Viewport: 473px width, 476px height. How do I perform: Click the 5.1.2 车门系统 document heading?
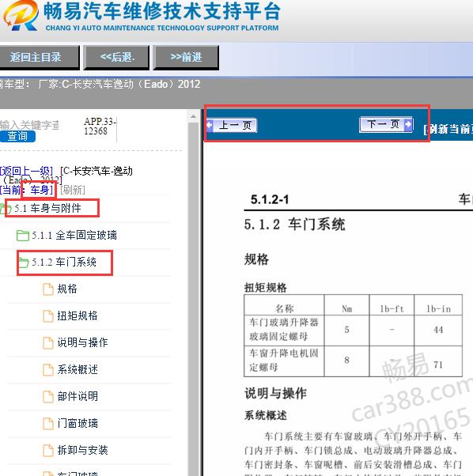pos(294,225)
